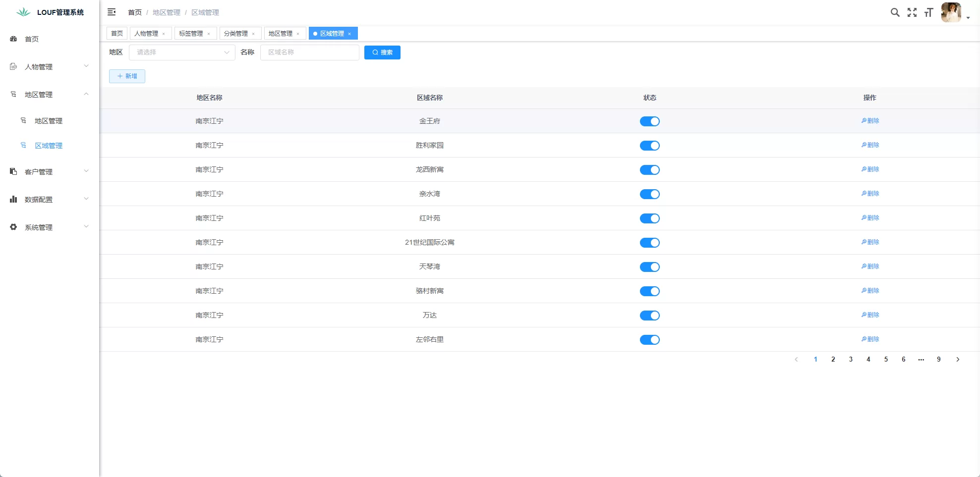Toggle fullscreen mode icon
The height and width of the screenshot is (477, 980).
pos(912,12)
